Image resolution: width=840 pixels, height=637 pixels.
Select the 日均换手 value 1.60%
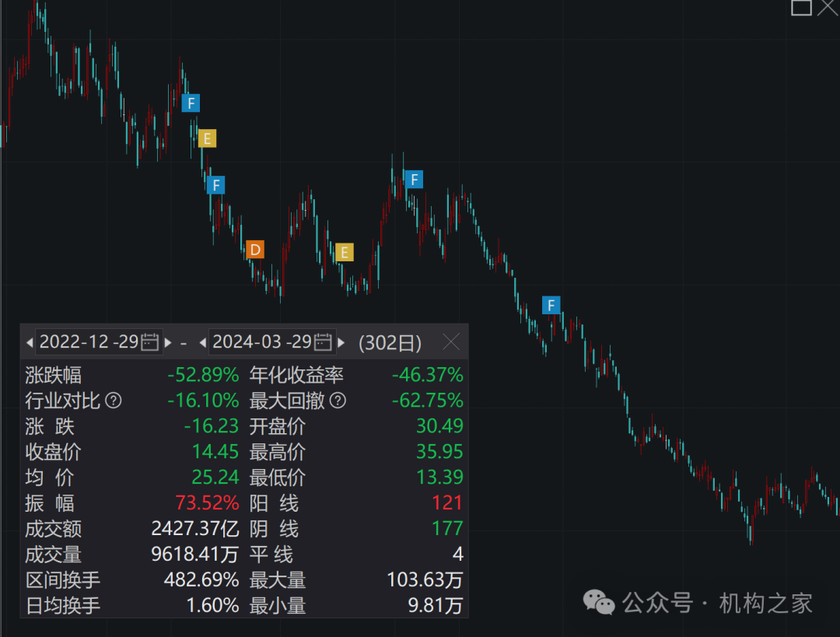pyautogui.click(x=212, y=605)
